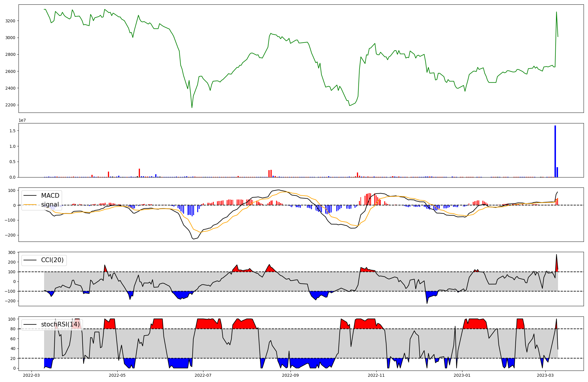588x382 pixels.
Task: Click the 2022-07 date axis label
Action: (203, 375)
